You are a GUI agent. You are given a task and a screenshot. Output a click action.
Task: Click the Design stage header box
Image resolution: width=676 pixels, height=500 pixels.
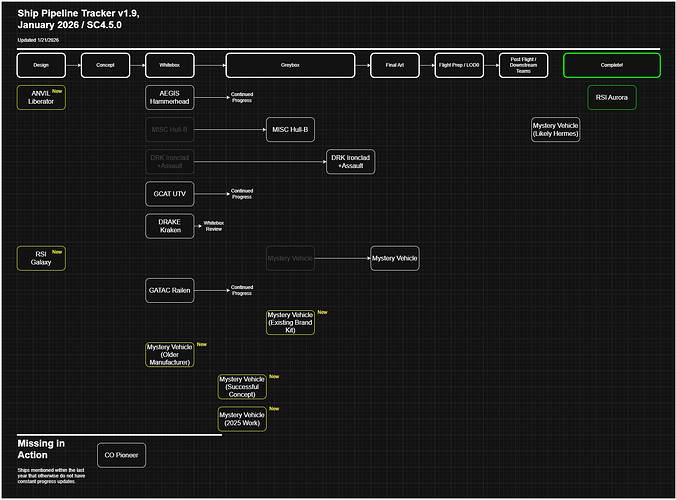pyautogui.click(x=41, y=66)
